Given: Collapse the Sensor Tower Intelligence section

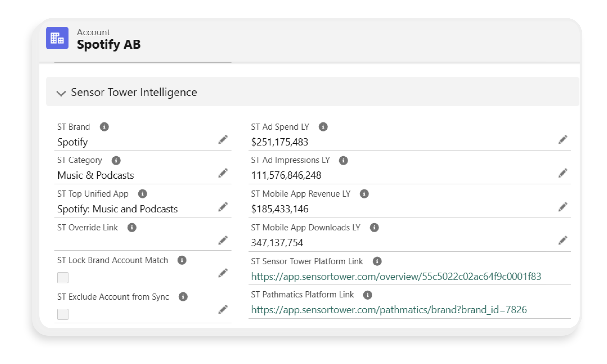Looking at the screenshot, I should pyautogui.click(x=61, y=93).
